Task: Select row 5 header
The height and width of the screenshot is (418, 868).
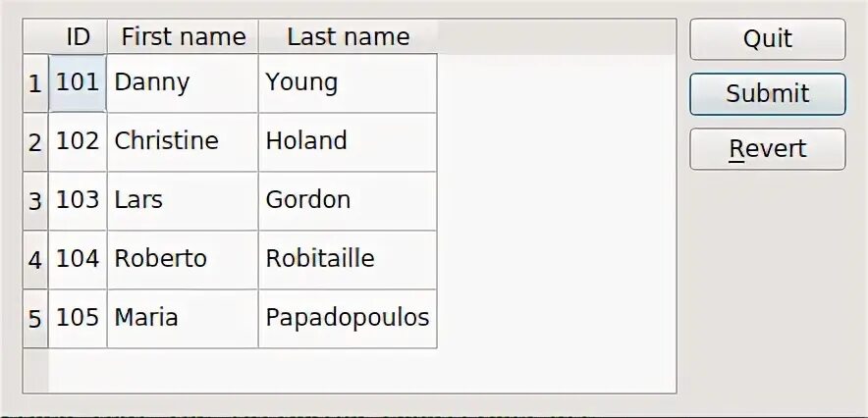Action: [35, 319]
